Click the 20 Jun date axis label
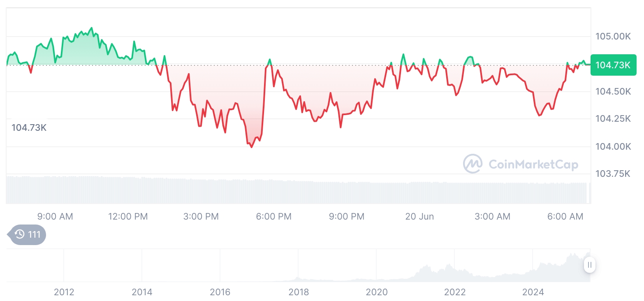The width and height of the screenshot is (644, 301). [x=419, y=216]
